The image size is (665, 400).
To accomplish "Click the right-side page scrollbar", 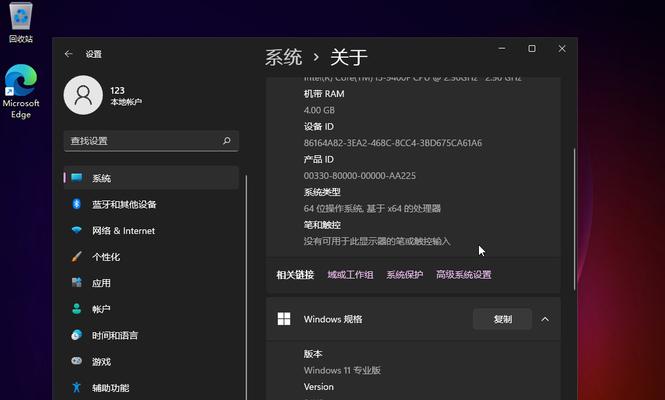I will click(575, 219).
